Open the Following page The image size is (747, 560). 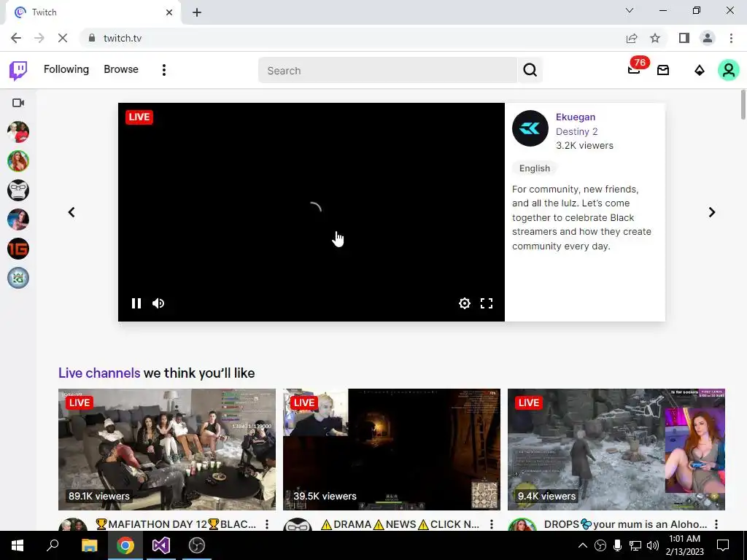[x=66, y=69]
